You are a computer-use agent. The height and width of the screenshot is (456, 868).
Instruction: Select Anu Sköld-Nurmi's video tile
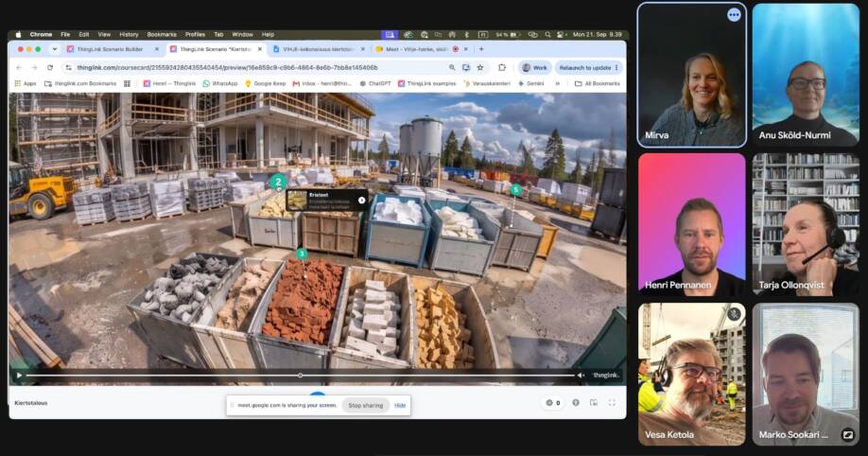[806, 75]
